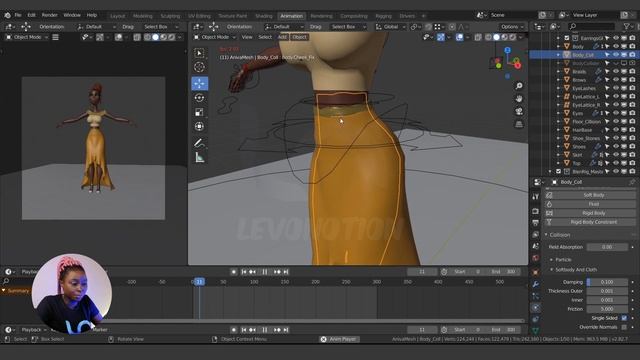Hide Body_Coll in viewport via eye icon
The image size is (640, 360).
pos(616,55)
